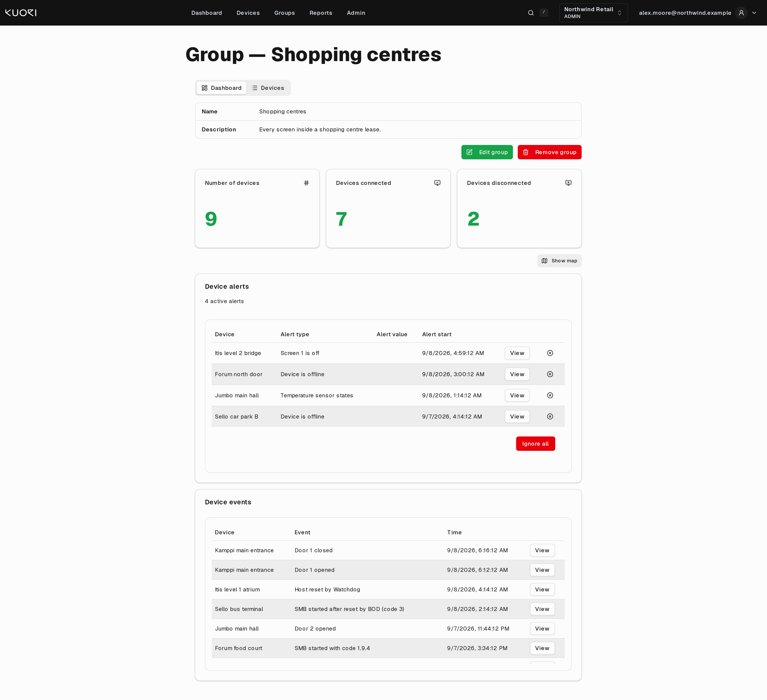View the Forum food court event
767x700 pixels.
tap(542, 648)
